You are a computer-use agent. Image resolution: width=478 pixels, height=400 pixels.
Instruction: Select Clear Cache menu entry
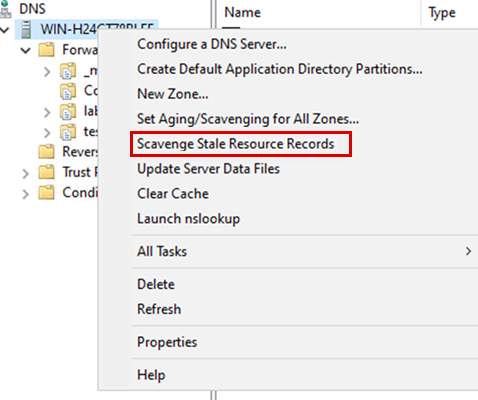coord(173,194)
